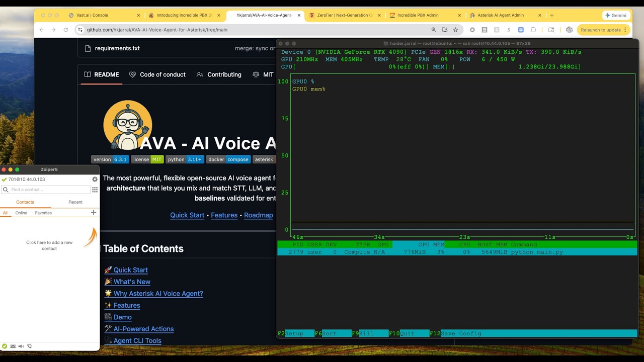Click the Zoiper5 speaker volume status icon
The width and height of the screenshot is (644, 362).
point(21,346)
